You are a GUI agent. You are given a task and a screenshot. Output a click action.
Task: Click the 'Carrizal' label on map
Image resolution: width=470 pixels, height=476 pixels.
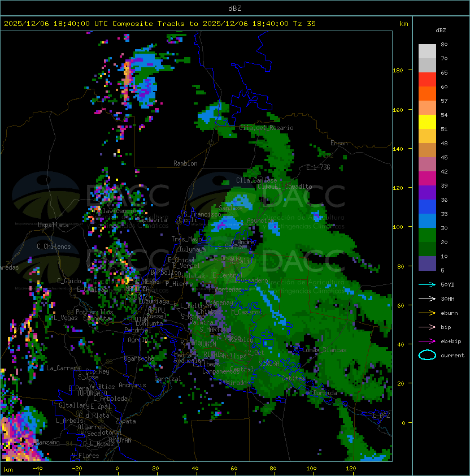tap(168, 379)
